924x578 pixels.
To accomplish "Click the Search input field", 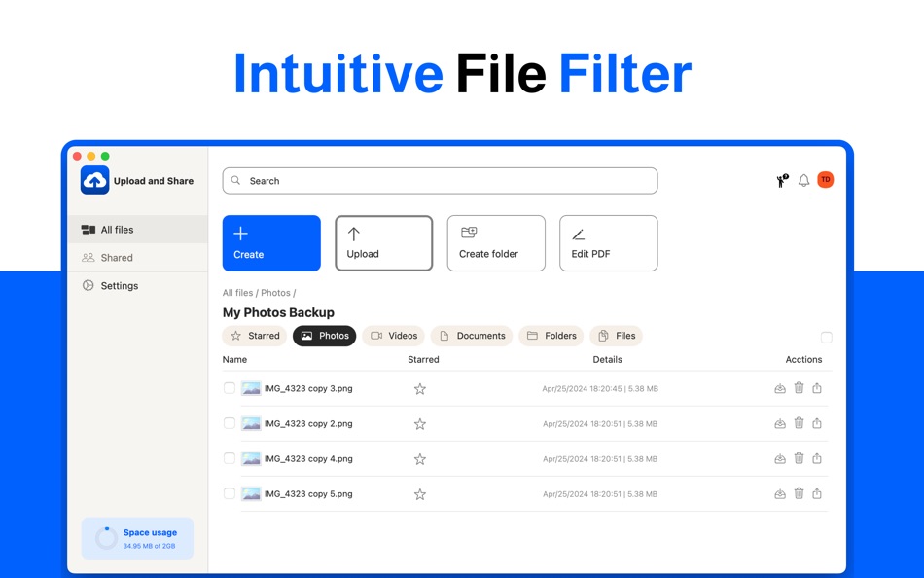I will click(440, 181).
